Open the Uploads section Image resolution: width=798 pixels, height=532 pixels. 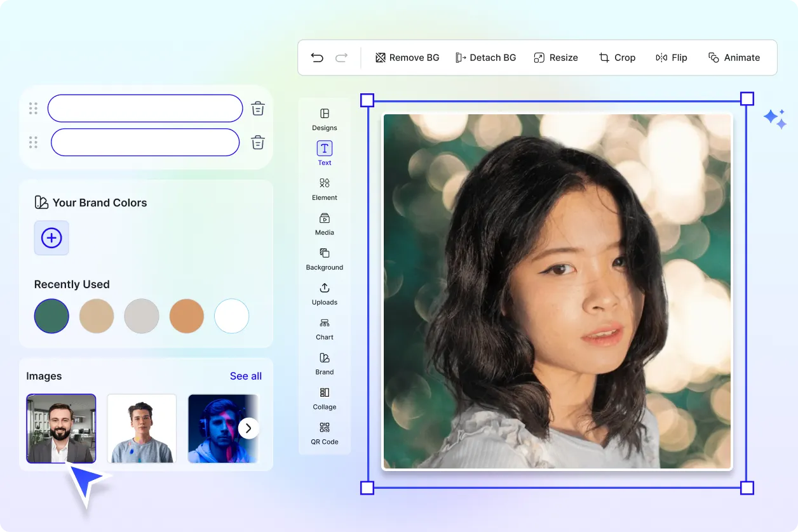click(324, 293)
